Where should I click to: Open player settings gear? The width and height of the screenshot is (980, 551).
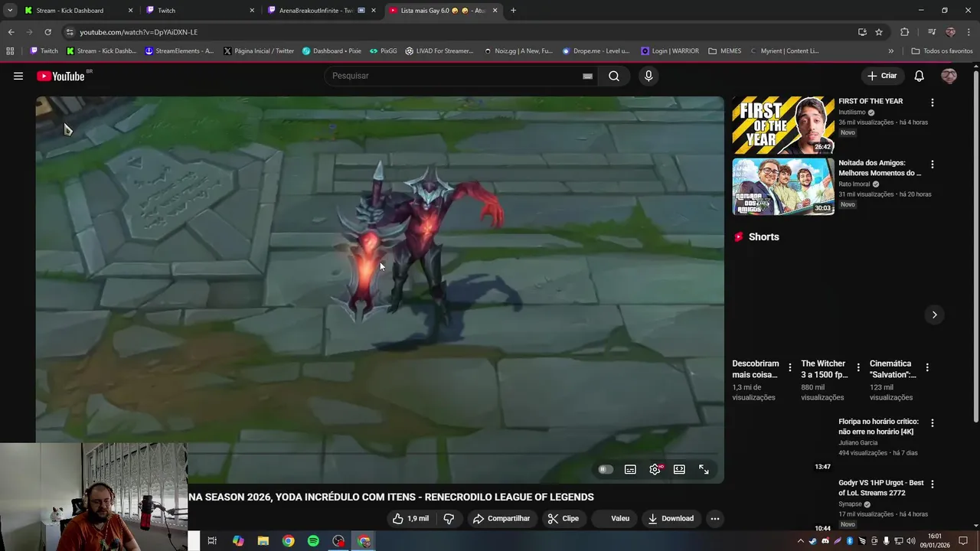[x=655, y=469]
